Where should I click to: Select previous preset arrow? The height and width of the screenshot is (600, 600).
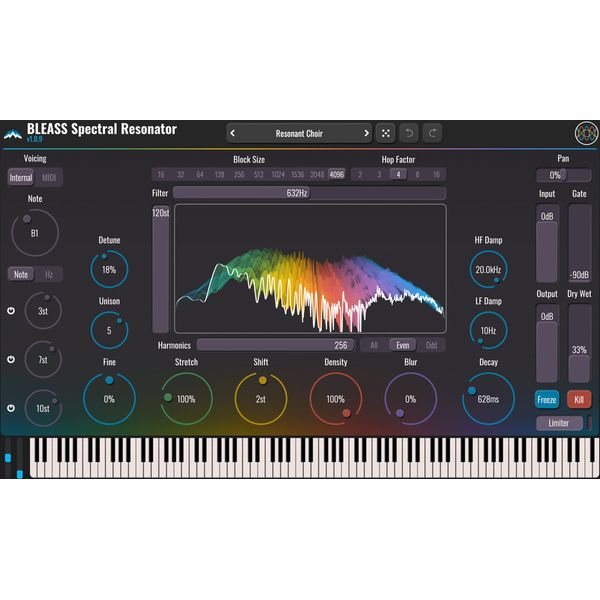(x=232, y=133)
